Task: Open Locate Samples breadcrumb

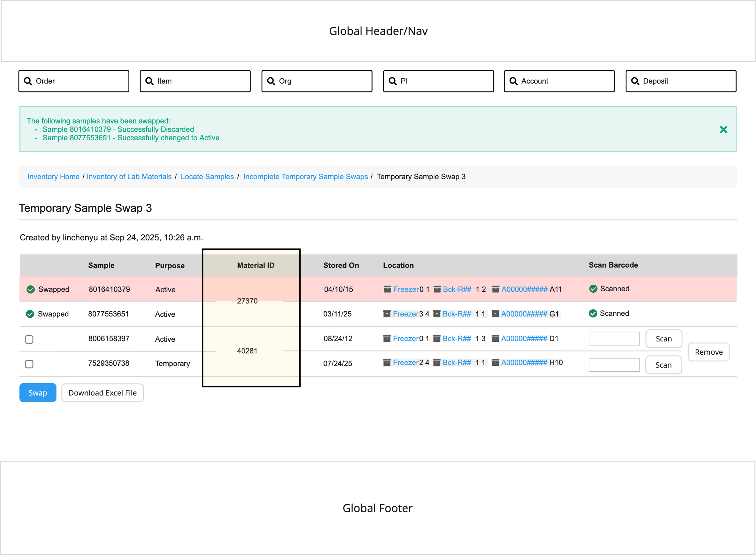Action: [207, 177]
